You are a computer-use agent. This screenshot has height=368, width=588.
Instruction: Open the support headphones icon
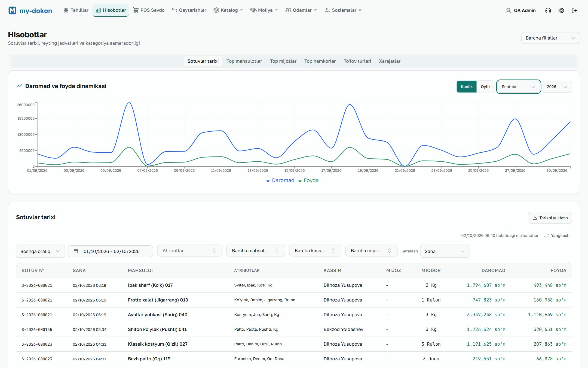pos(548,10)
